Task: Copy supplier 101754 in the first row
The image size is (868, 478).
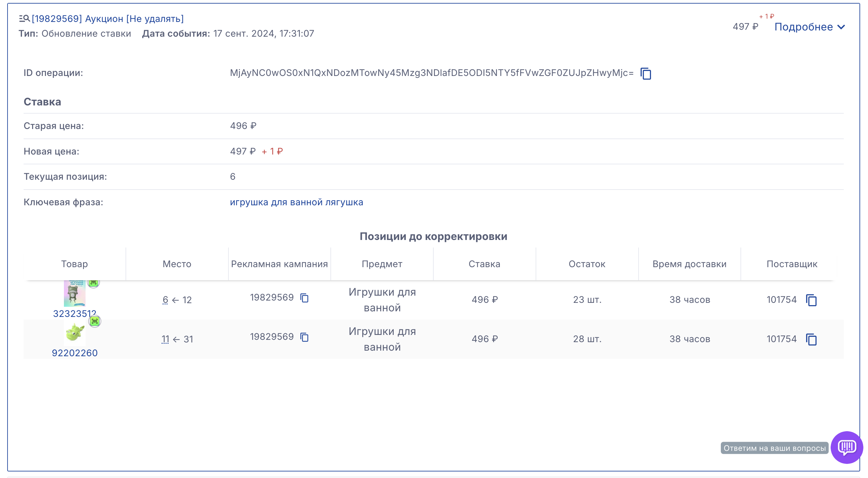Action: tap(811, 300)
